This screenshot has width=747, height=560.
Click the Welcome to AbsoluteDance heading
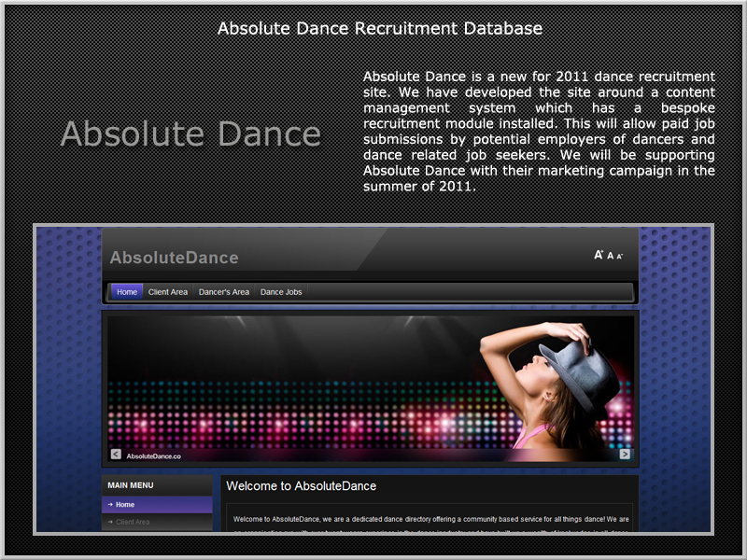[301, 485]
